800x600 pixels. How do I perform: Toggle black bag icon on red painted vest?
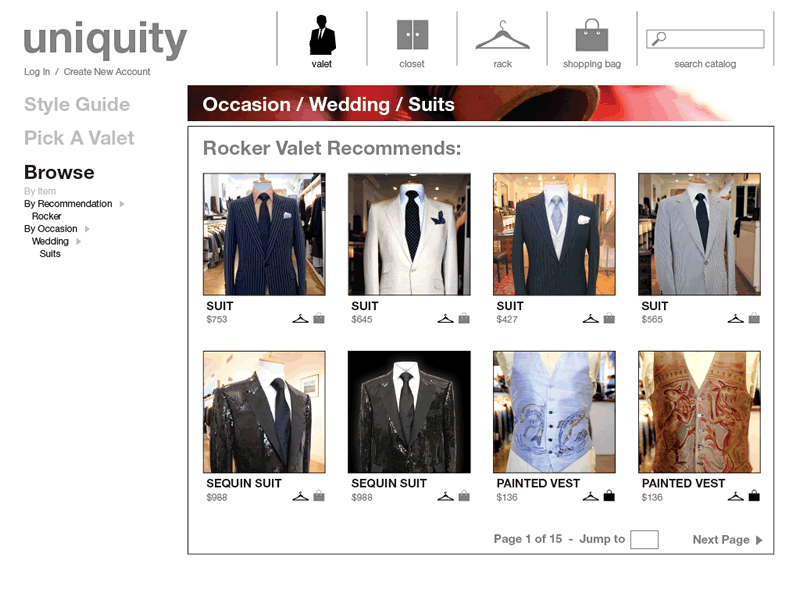754,495
